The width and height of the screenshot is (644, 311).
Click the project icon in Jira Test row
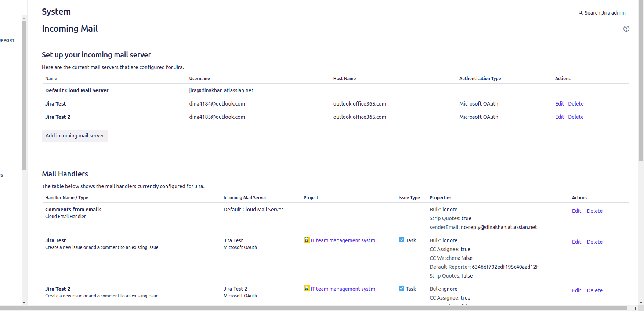[307, 240]
